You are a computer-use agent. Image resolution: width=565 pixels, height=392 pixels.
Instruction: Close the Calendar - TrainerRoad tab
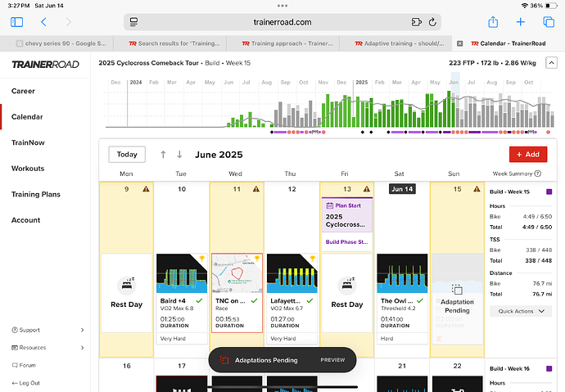[460, 43]
